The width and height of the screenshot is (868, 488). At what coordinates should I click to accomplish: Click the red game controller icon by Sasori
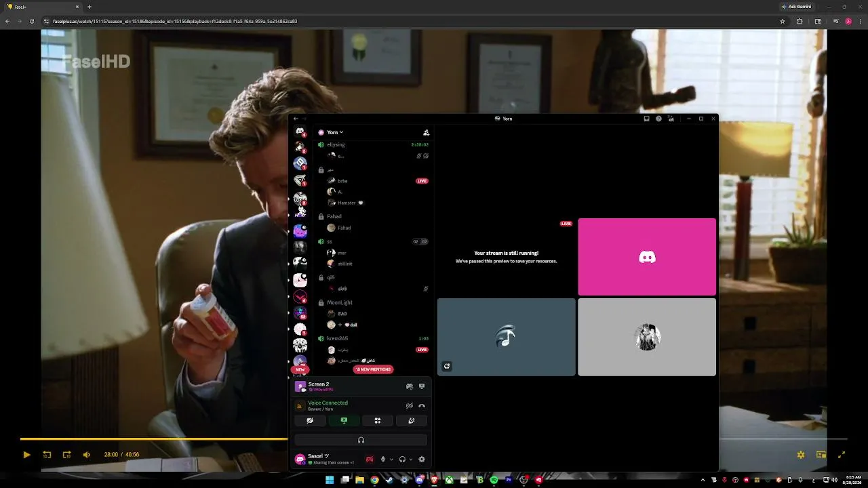370,460
